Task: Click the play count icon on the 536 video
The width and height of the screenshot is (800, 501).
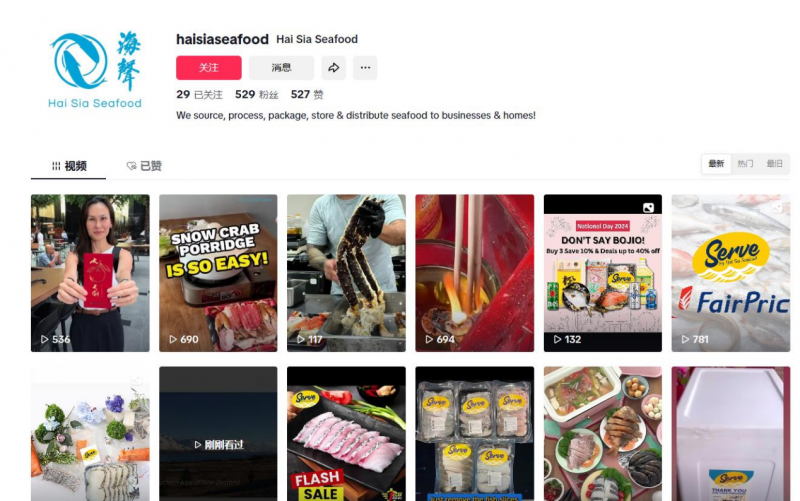Action: pyautogui.click(x=44, y=339)
